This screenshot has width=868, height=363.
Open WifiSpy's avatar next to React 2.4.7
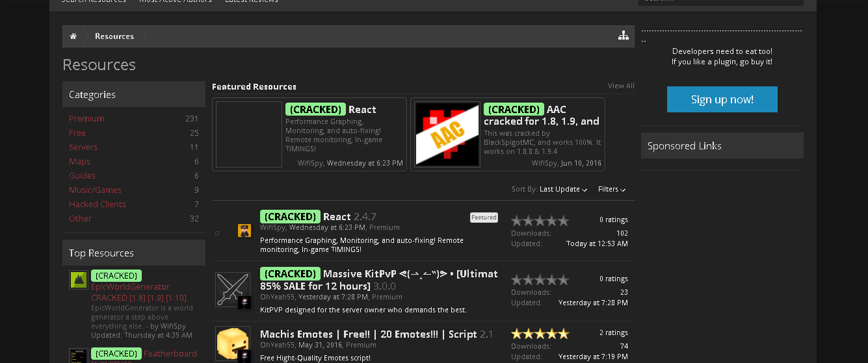(x=244, y=231)
